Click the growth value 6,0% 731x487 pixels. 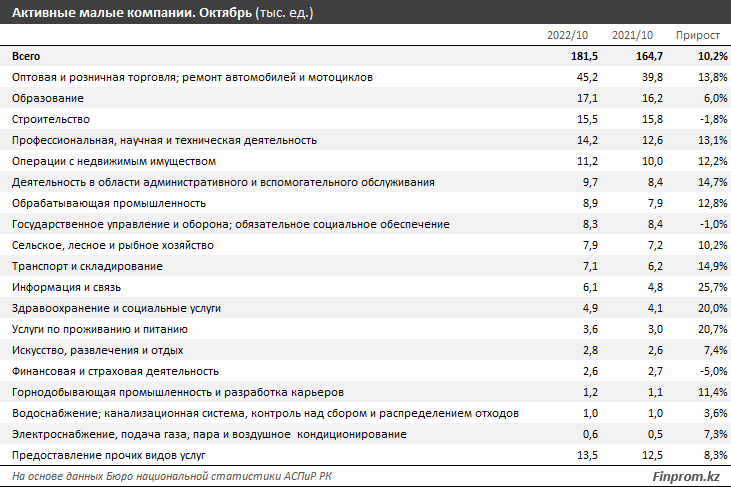[x=715, y=98]
